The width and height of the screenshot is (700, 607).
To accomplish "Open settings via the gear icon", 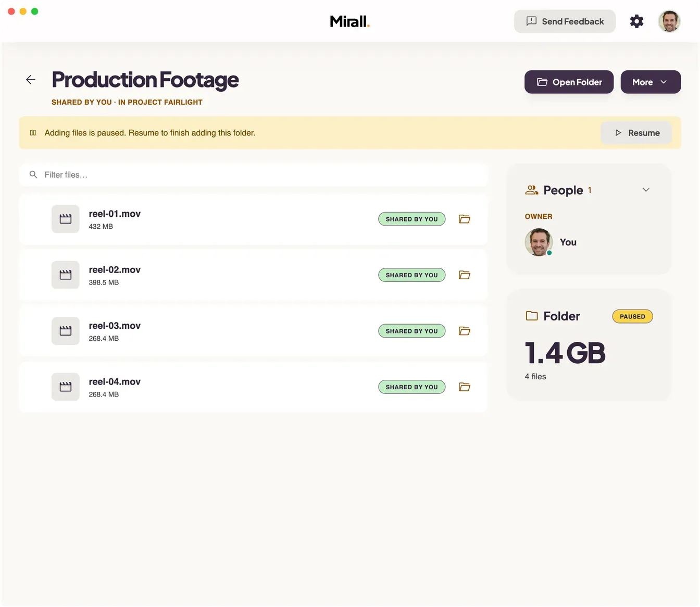I will tap(636, 21).
